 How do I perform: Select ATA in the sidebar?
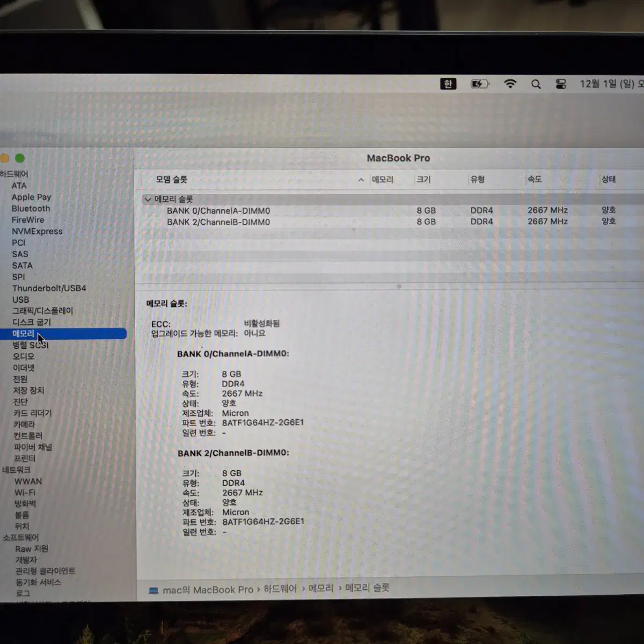click(x=19, y=186)
